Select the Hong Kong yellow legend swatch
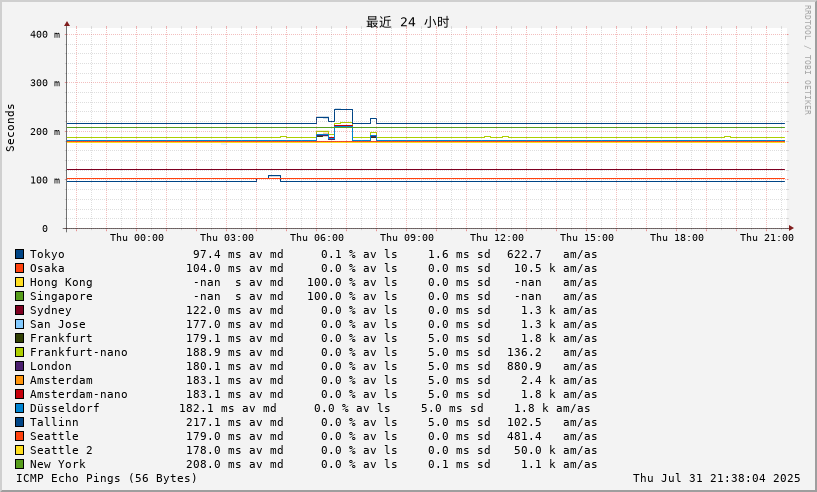 [19, 282]
